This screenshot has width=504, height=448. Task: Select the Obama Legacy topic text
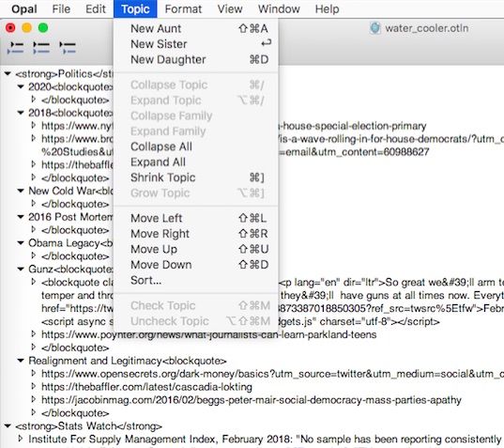pyautogui.click(x=70, y=243)
